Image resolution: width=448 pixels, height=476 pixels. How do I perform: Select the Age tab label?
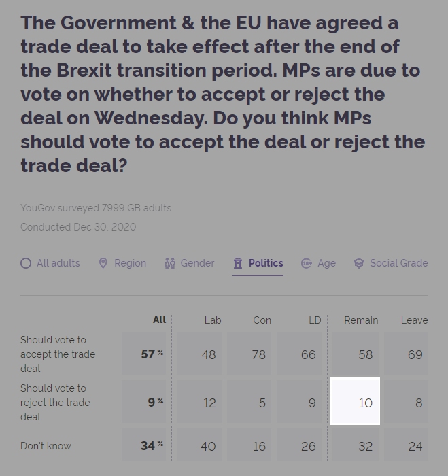pyautogui.click(x=326, y=263)
